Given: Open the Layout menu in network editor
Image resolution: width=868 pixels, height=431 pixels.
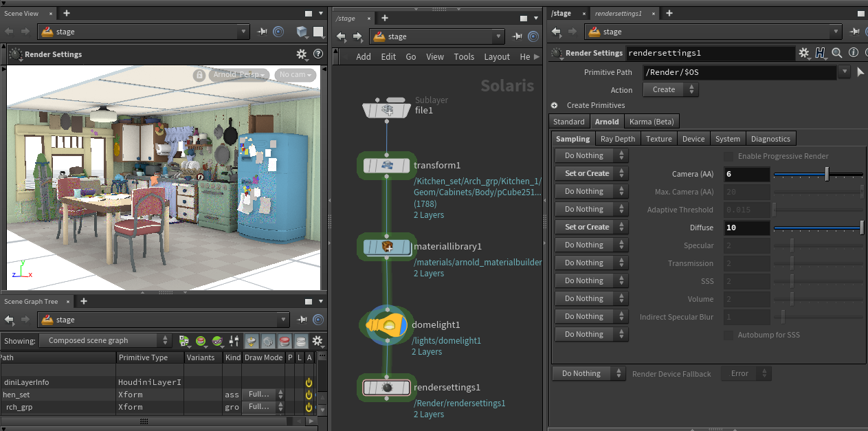Looking at the screenshot, I should coord(496,57).
